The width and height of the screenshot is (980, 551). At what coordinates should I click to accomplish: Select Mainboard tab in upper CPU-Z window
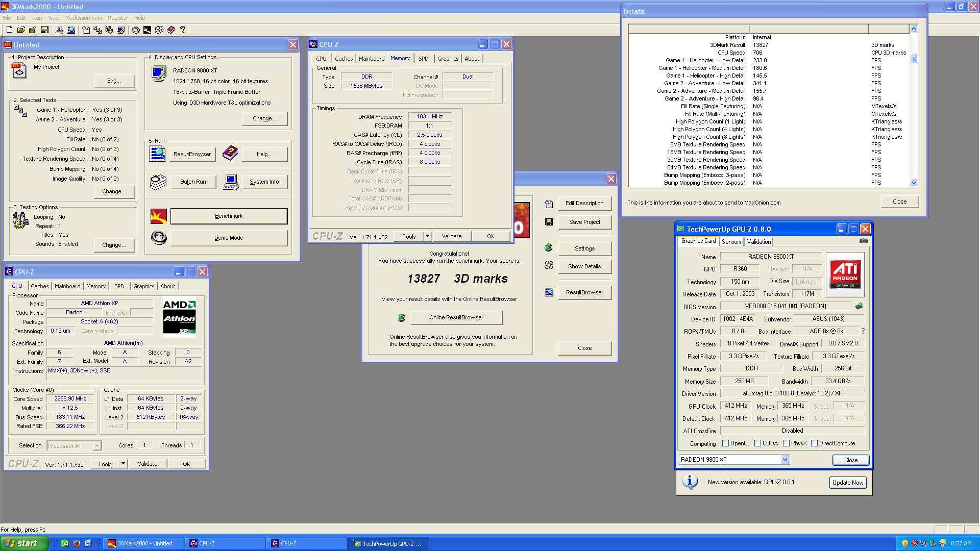[x=372, y=59]
